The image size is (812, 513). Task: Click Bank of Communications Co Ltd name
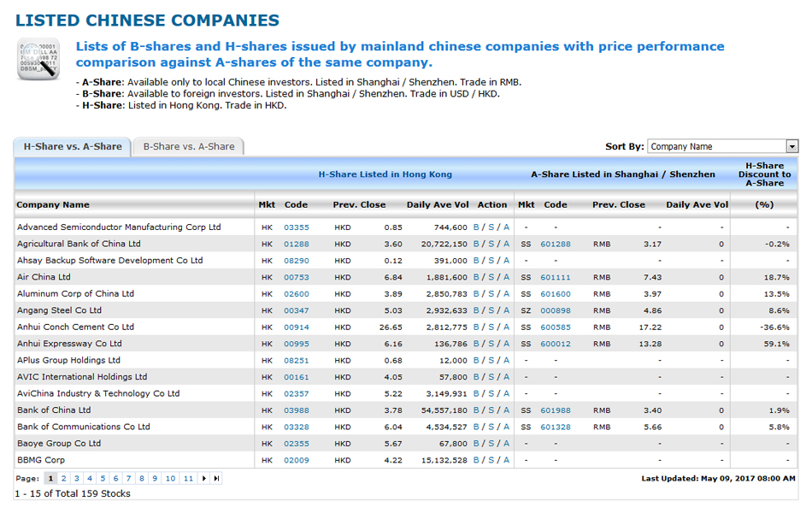84,427
